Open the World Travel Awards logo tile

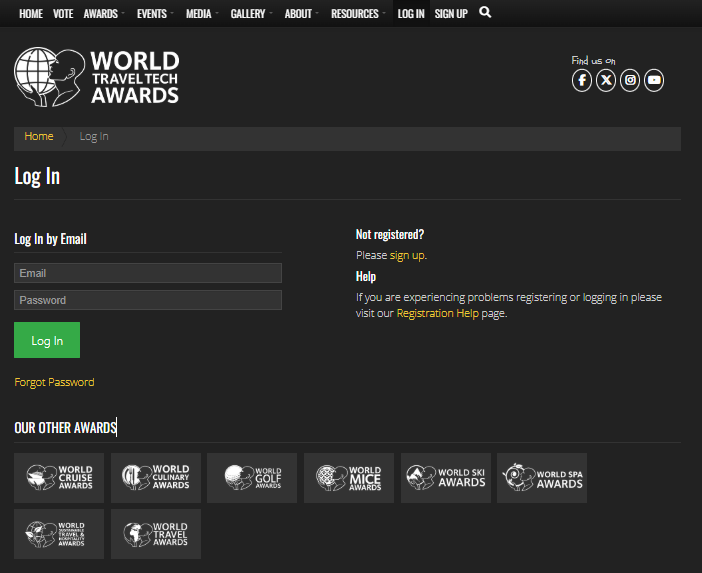tap(156, 534)
